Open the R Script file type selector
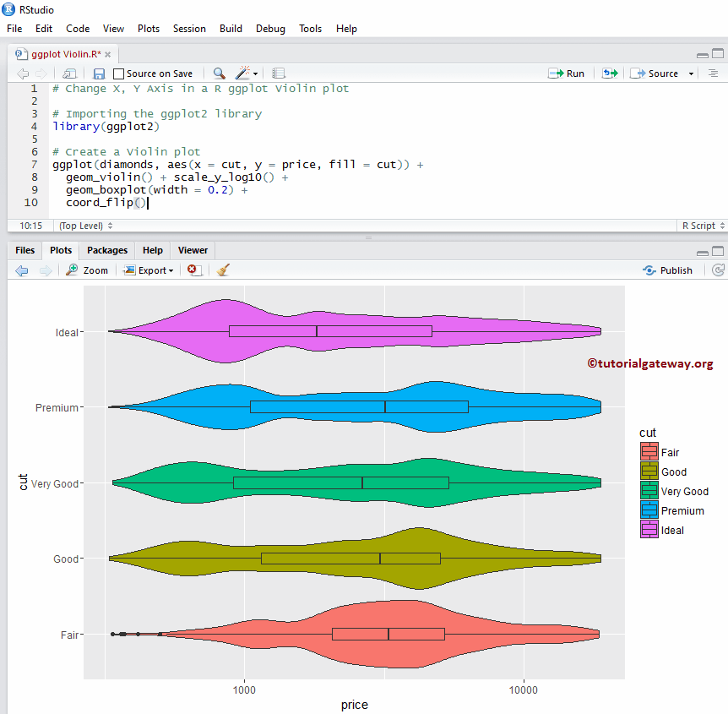The height and width of the screenshot is (714, 728). [698, 226]
